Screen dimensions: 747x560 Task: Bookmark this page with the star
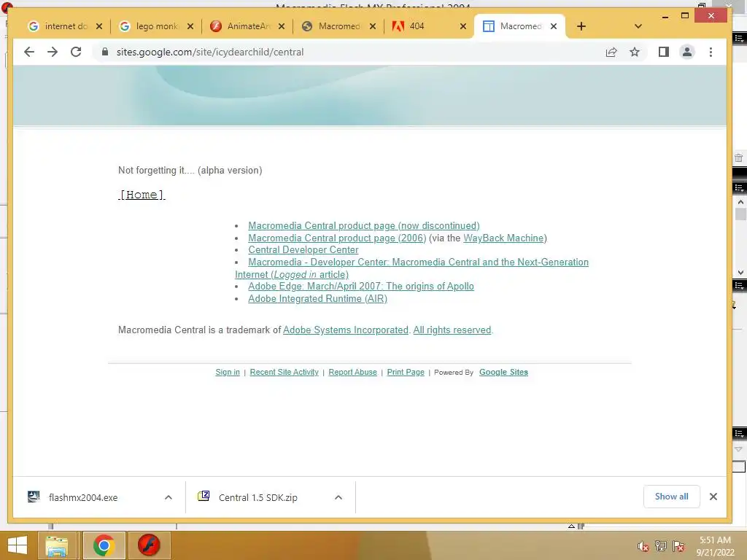635,52
